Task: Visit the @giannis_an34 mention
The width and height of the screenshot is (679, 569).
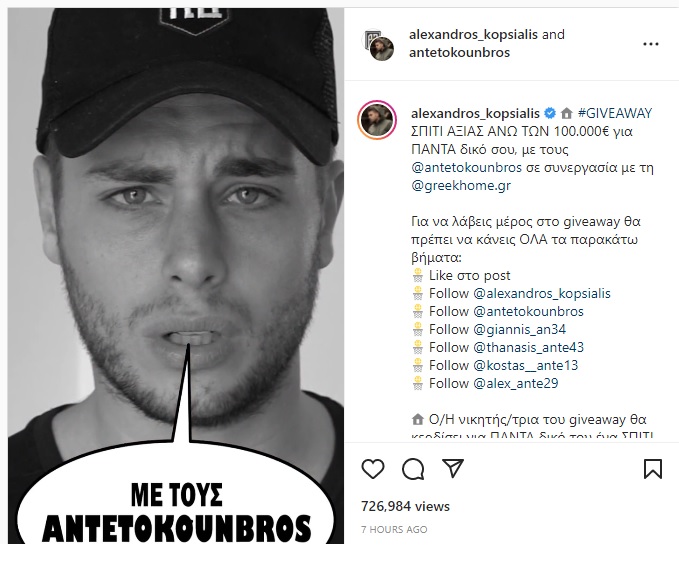Action: point(520,330)
